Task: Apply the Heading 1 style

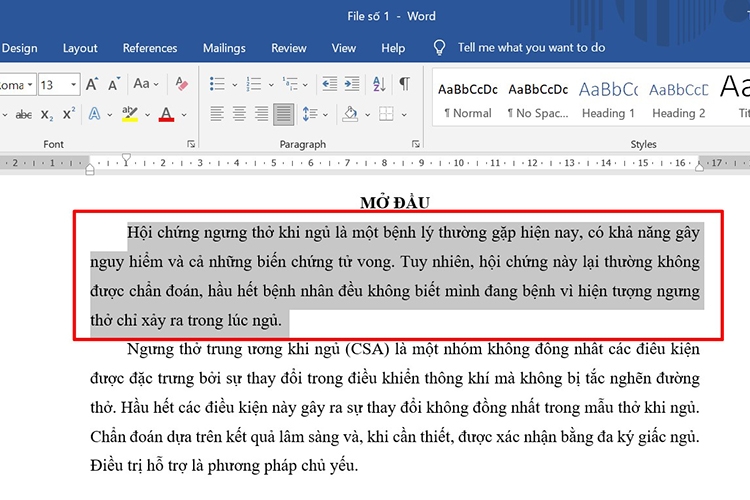Action: click(x=608, y=100)
